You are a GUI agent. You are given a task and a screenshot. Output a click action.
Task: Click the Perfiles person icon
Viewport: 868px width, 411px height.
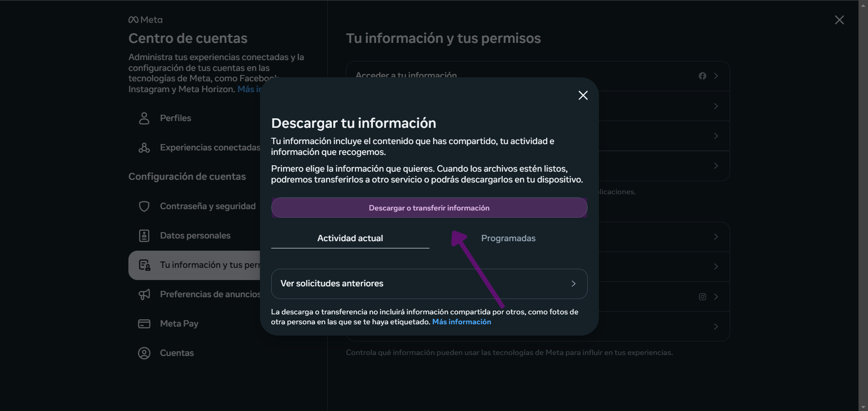coord(144,118)
